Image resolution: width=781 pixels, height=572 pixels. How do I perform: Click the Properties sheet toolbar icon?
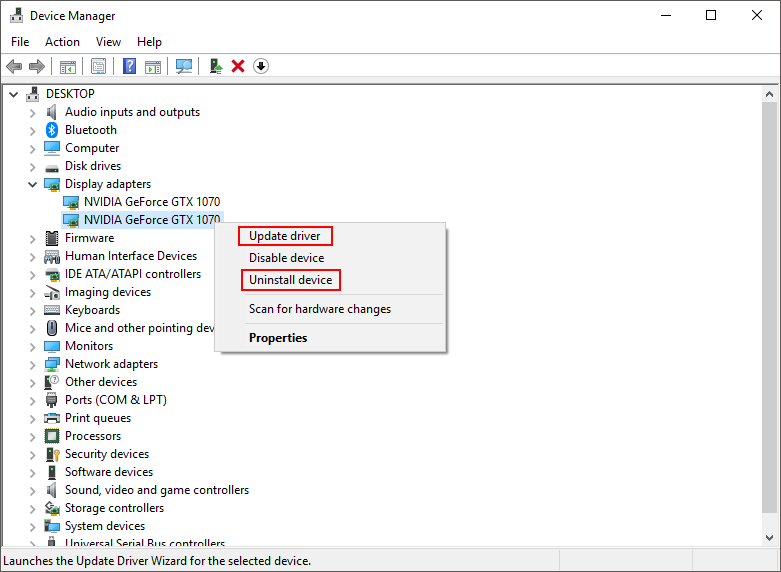(x=99, y=66)
